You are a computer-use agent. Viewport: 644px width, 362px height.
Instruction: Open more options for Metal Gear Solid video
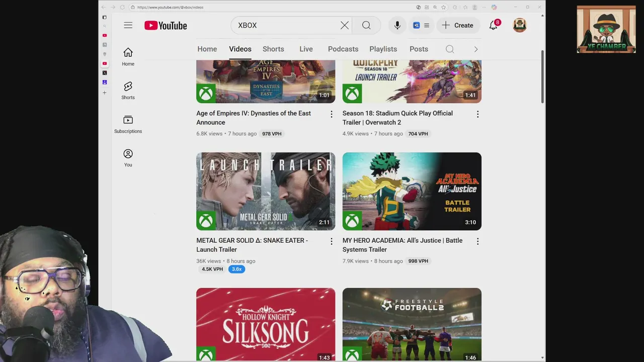[x=331, y=241]
